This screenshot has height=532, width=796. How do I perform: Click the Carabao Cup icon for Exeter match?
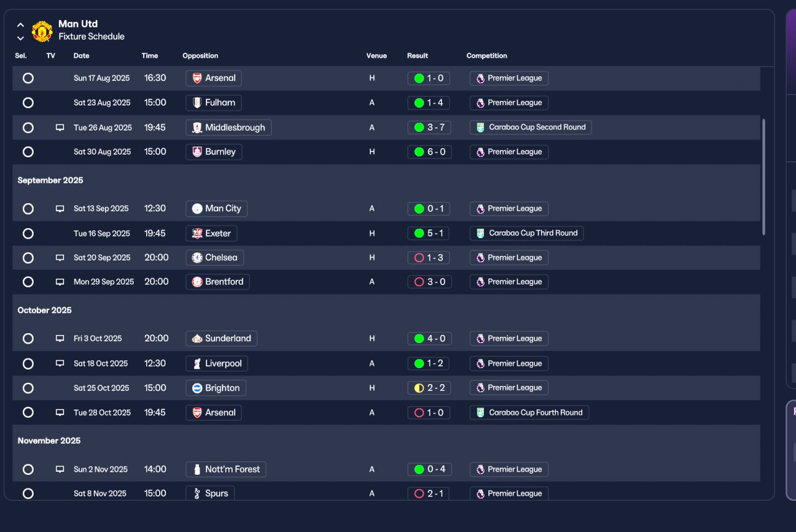pyautogui.click(x=481, y=233)
